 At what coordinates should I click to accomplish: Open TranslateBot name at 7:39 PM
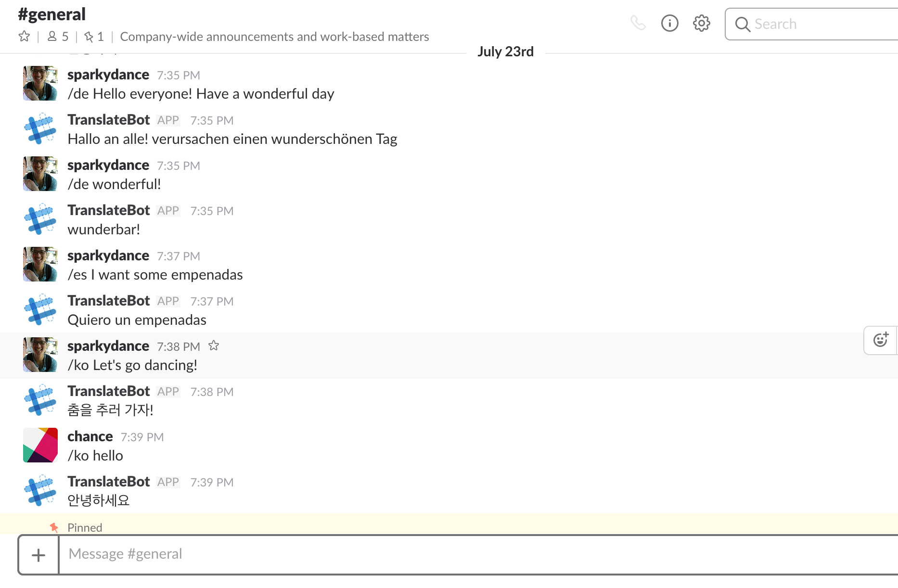109,482
